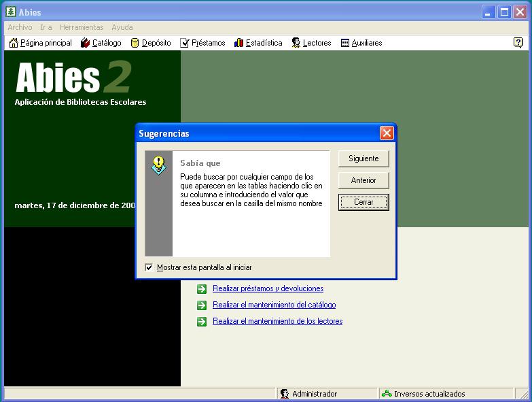Open the Estadística chart icon
The image size is (532, 402).
pyautogui.click(x=238, y=43)
